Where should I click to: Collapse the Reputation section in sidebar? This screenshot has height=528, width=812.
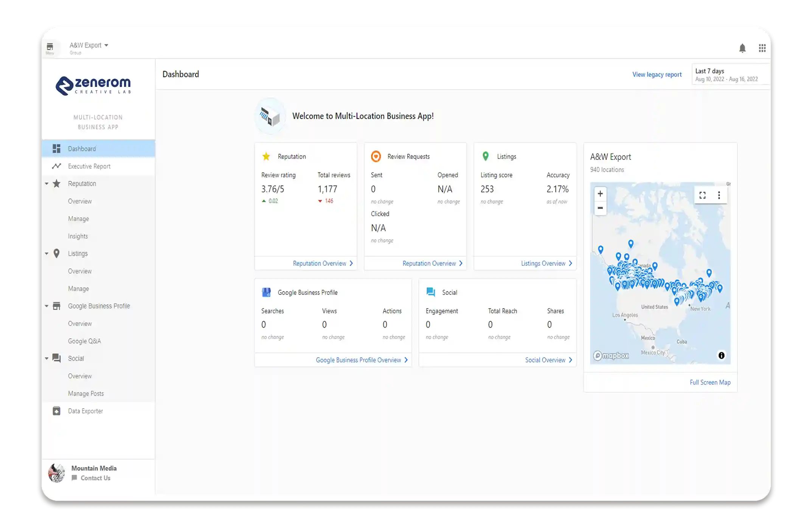pyautogui.click(x=46, y=183)
